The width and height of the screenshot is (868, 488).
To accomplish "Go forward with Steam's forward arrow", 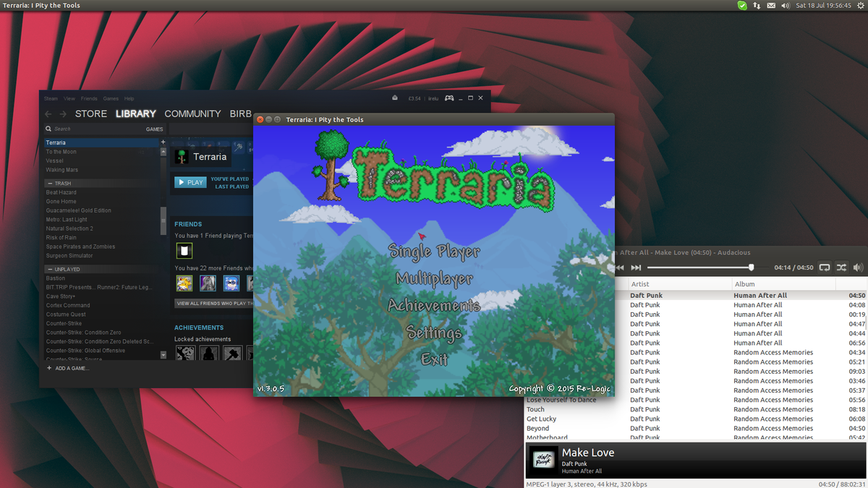I will tap(63, 114).
